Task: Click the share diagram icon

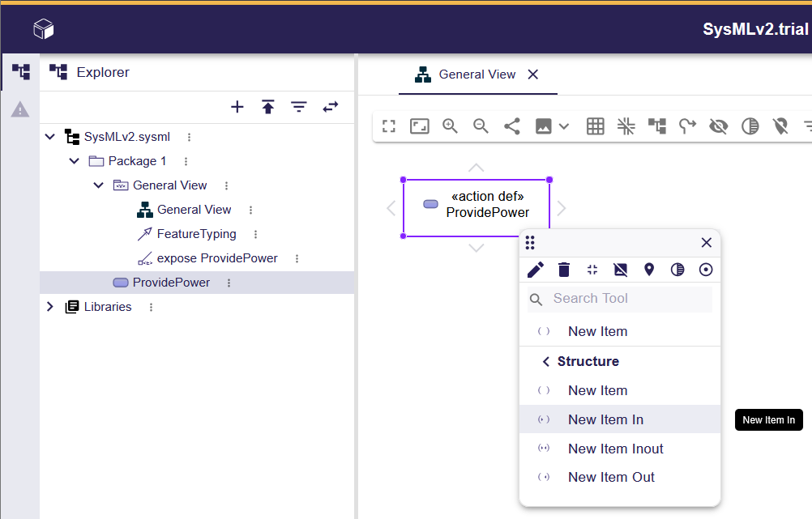Action: click(512, 126)
